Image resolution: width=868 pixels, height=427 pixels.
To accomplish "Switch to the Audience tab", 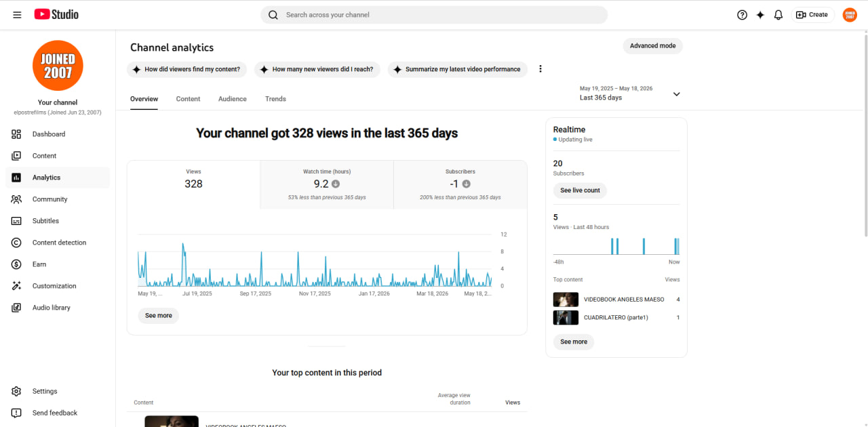I will [233, 99].
